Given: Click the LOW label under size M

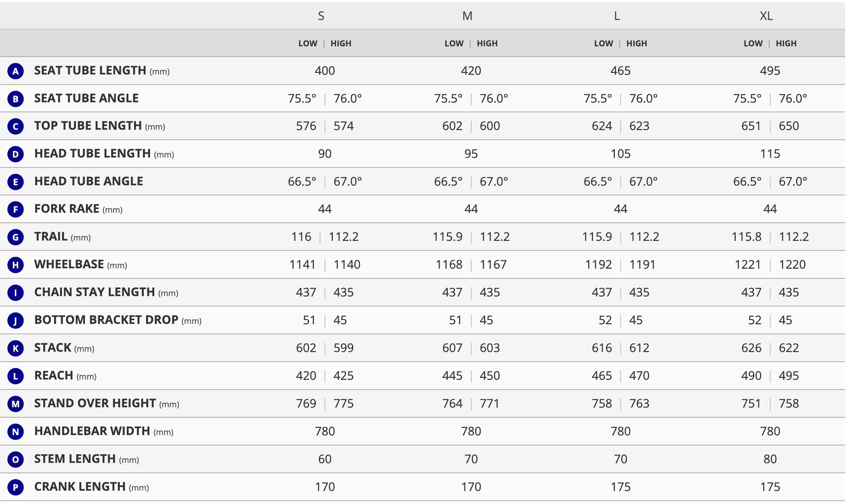Looking at the screenshot, I should coord(454,44).
